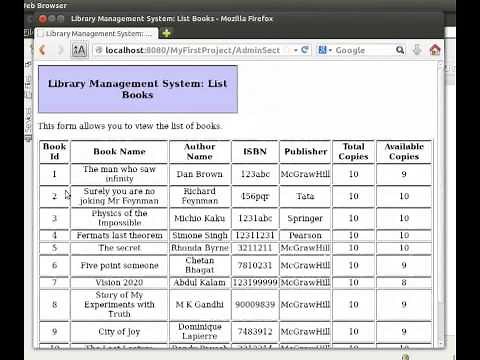Click author 'Dan Brown'

click(x=200, y=174)
